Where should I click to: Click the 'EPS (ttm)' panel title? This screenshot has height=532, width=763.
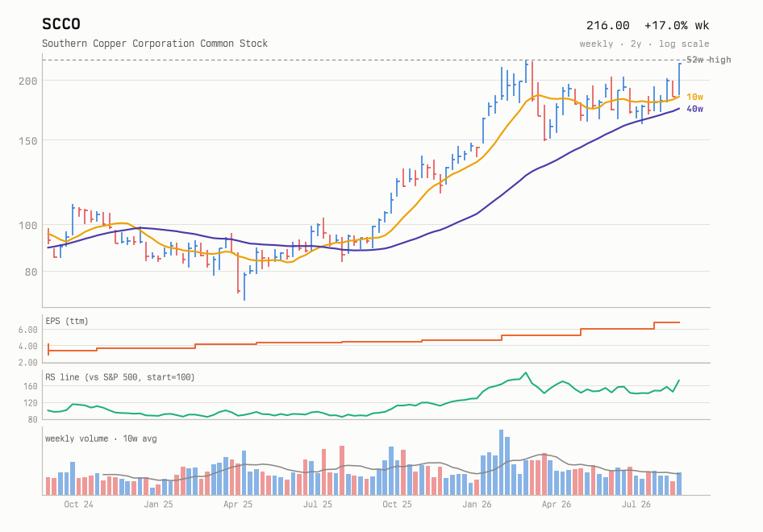(x=67, y=321)
